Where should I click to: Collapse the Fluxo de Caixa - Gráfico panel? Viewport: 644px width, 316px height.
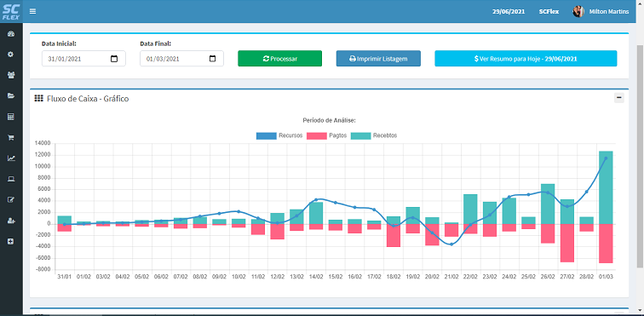tap(619, 98)
